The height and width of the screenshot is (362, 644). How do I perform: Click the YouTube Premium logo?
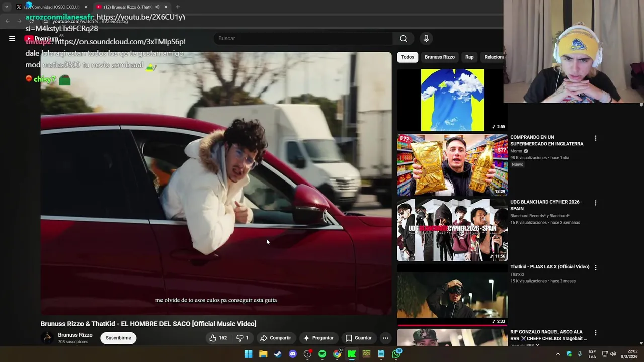41,39
